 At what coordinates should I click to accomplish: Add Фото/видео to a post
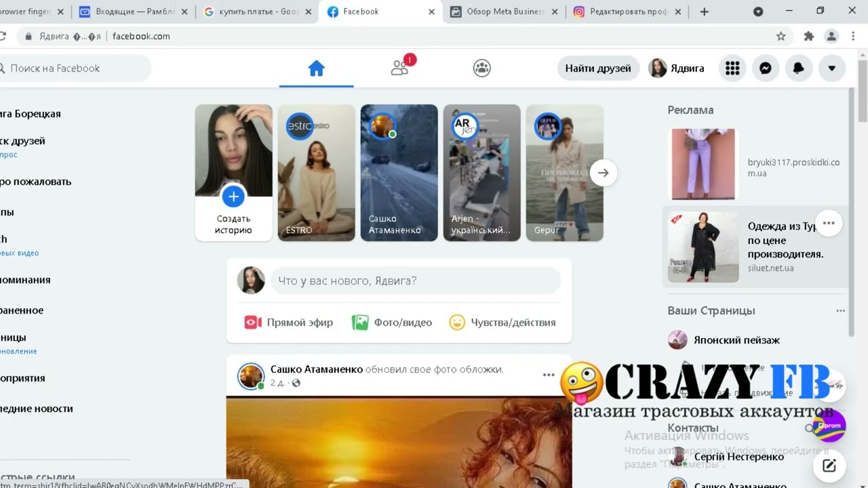coord(392,323)
